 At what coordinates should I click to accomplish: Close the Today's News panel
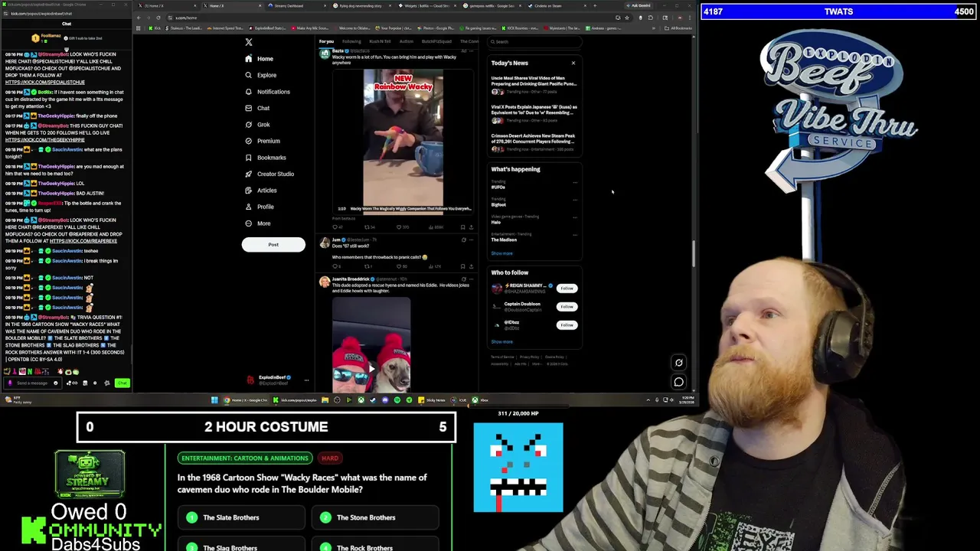pyautogui.click(x=573, y=64)
